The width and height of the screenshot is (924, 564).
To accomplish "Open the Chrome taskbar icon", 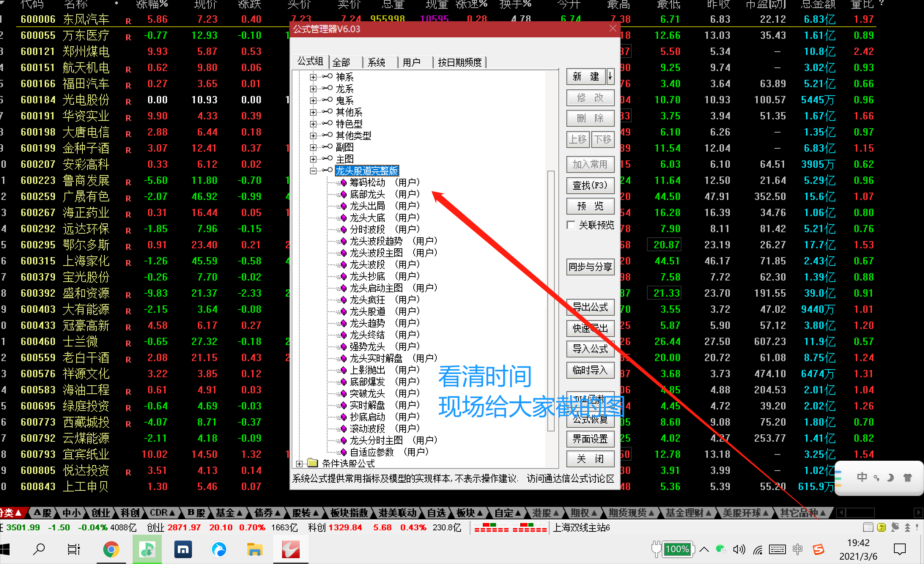I will click(x=111, y=549).
